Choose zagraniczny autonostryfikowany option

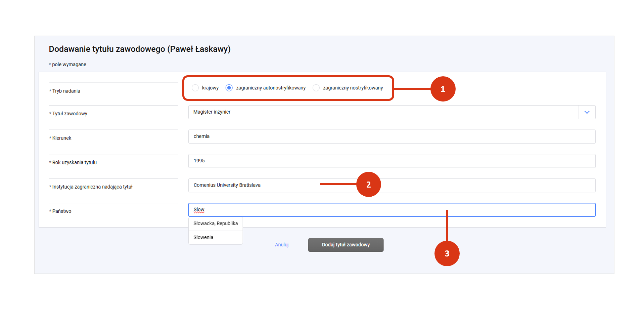tap(229, 88)
